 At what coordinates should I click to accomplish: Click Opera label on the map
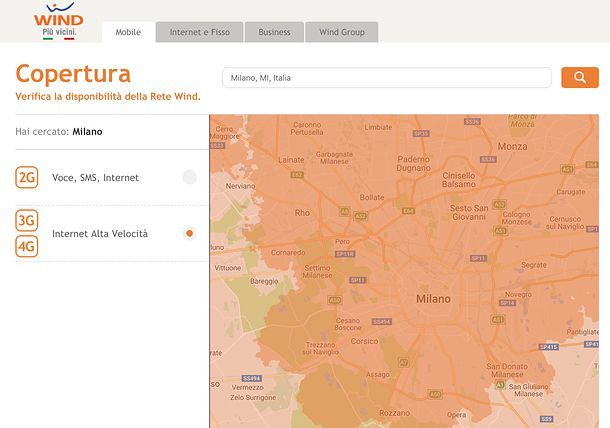click(456, 415)
